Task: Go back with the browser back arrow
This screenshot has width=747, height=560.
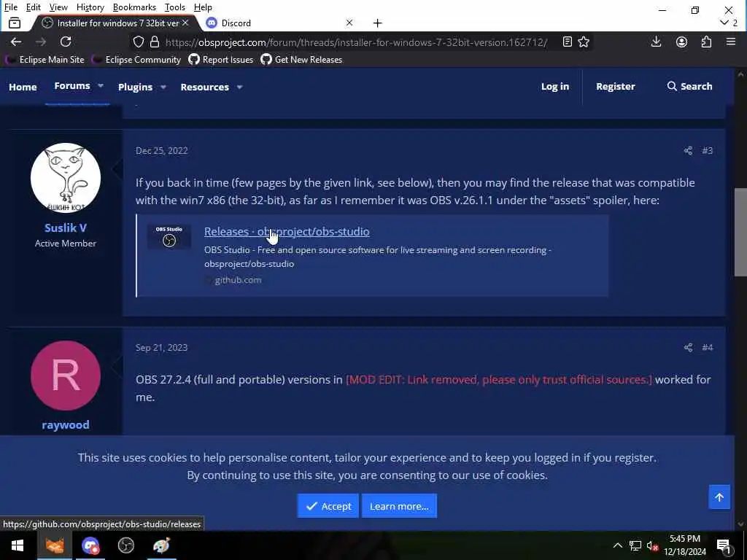Action: (16, 42)
